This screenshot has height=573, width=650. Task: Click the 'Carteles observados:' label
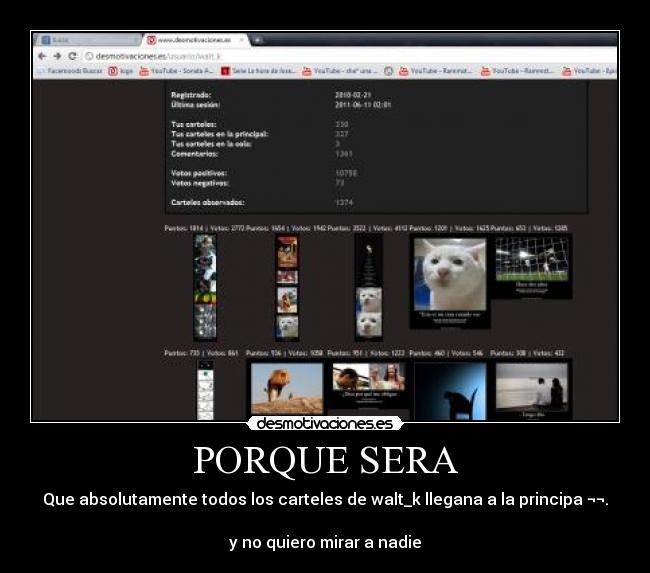point(208,202)
